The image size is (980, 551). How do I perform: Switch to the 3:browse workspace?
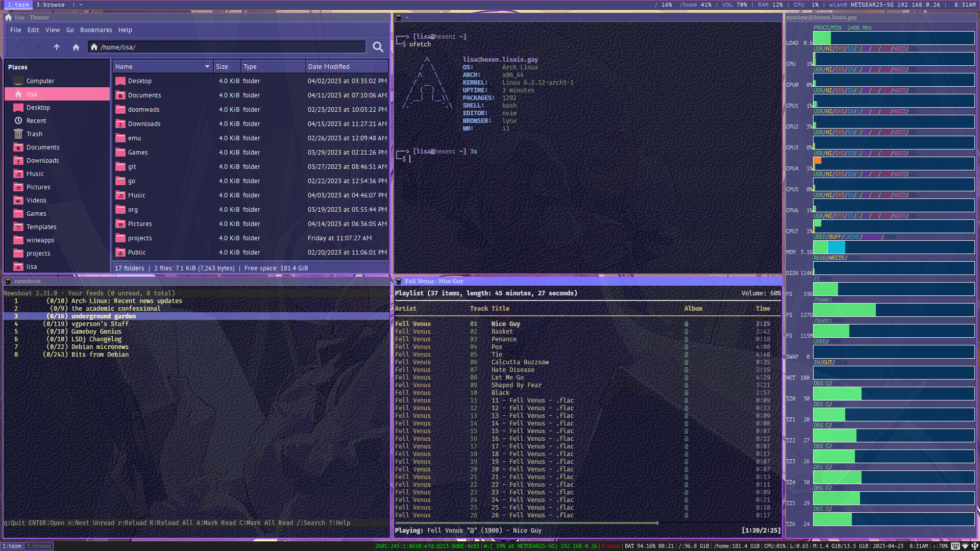coord(50,5)
